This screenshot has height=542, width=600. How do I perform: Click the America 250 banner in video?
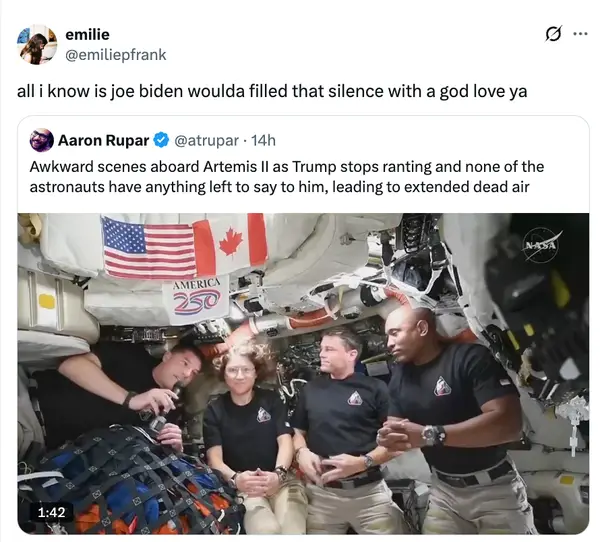pyautogui.click(x=196, y=299)
